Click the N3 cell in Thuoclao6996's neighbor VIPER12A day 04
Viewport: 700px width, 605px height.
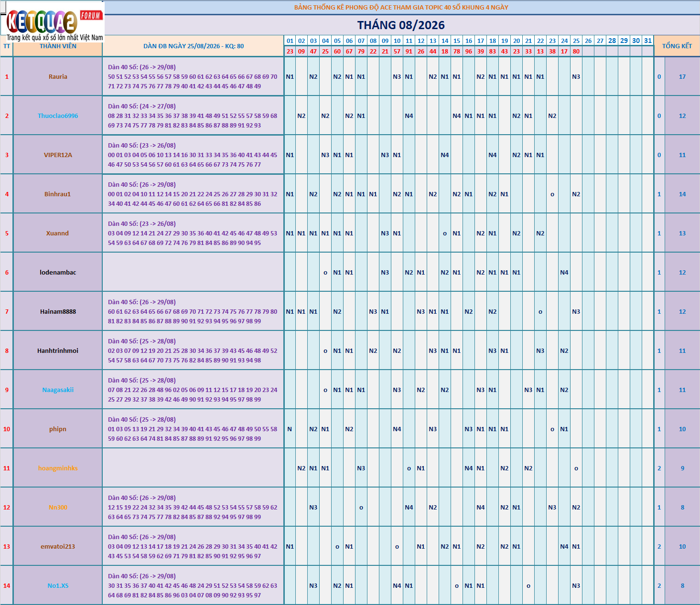click(x=325, y=155)
